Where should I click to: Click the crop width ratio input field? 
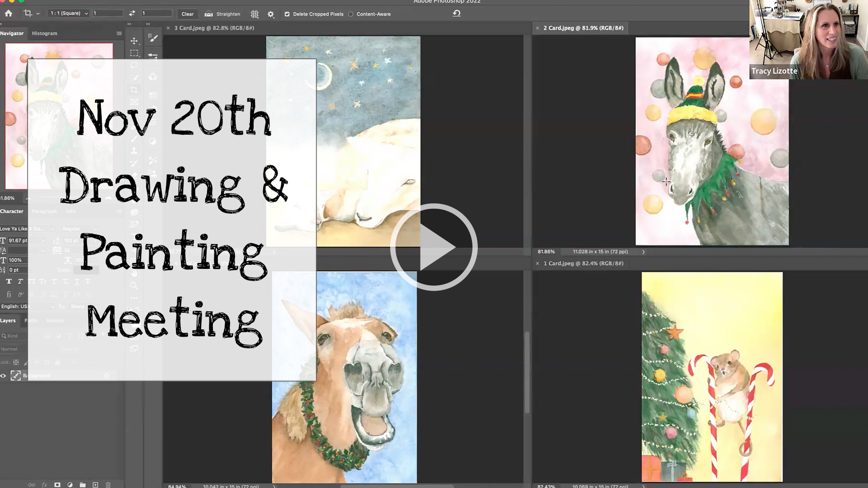pyautogui.click(x=107, y=14)
